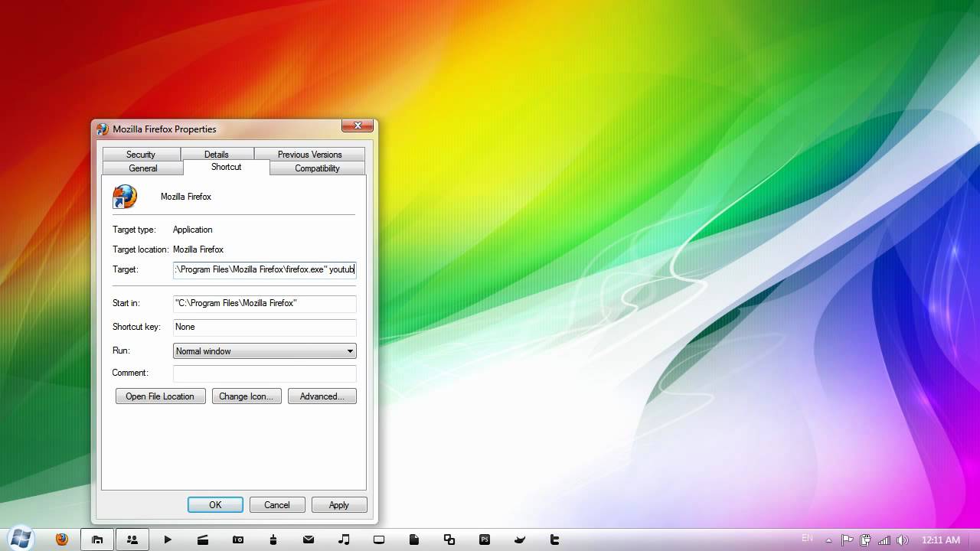This screenshot has height=551, width=980.
Task: Open the music note taskbar icon
Action: tap(344, 540)
